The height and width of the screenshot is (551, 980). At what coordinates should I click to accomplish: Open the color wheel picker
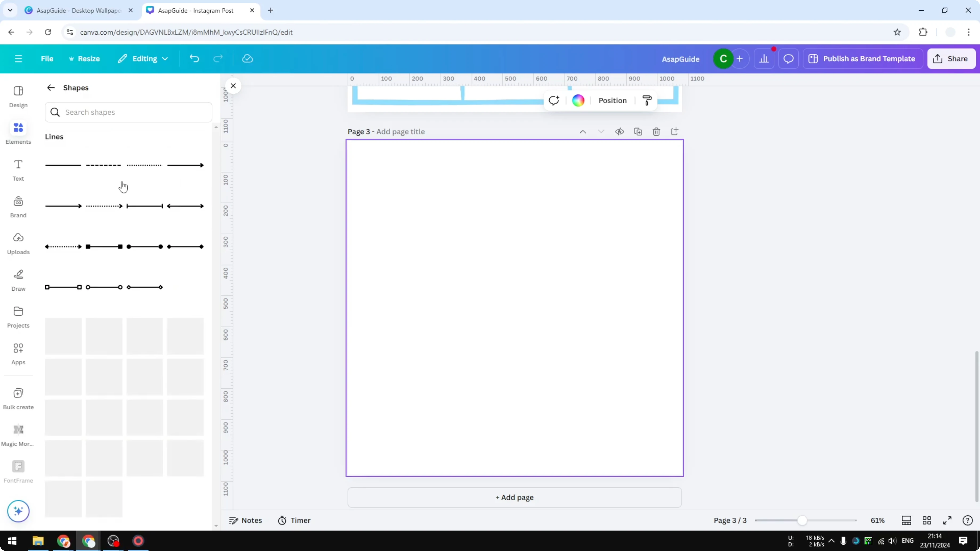(x=578, y=100)
